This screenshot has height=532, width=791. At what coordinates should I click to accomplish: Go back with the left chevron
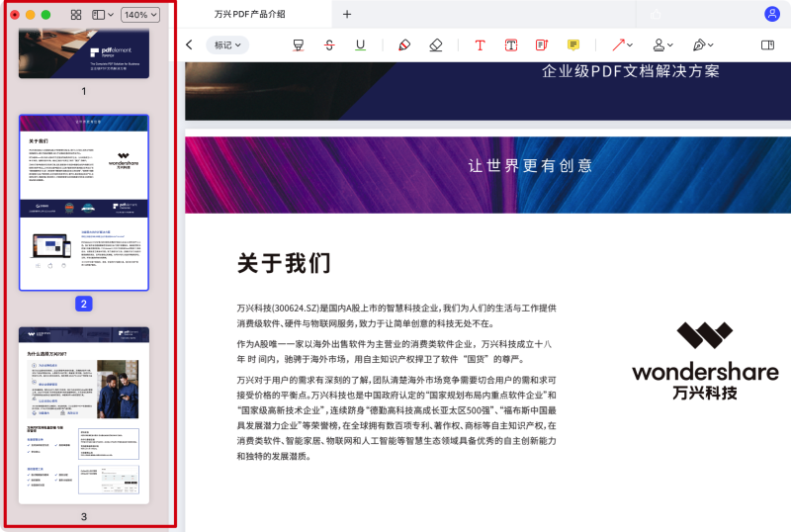(189, 44)
